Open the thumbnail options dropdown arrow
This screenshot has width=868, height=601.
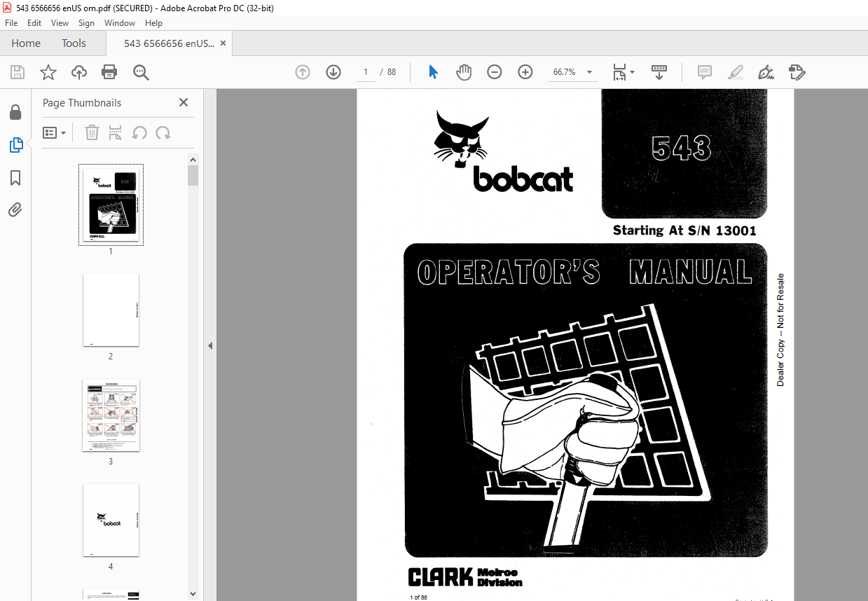tap(64, 132)
